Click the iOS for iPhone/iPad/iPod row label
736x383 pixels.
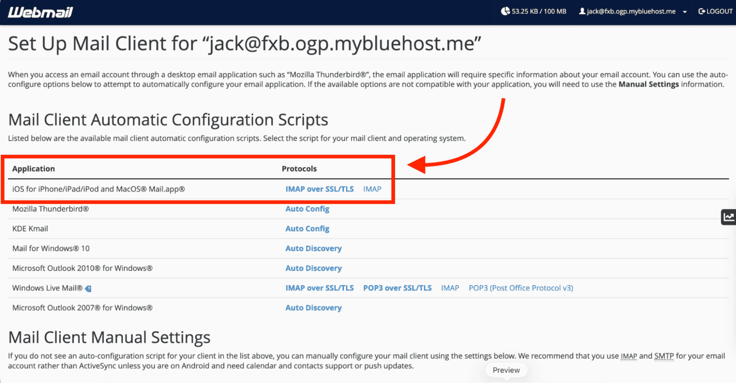point(99,189)
